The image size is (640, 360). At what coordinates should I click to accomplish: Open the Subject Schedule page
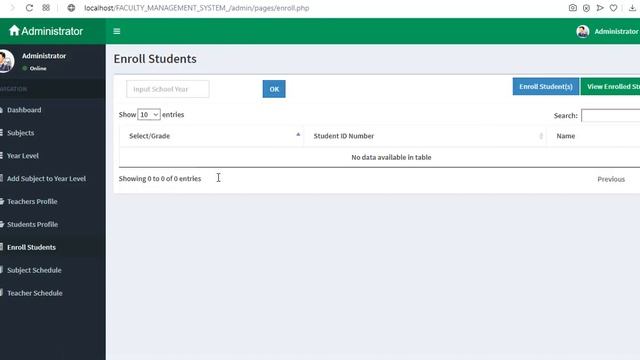click(34, 270)
